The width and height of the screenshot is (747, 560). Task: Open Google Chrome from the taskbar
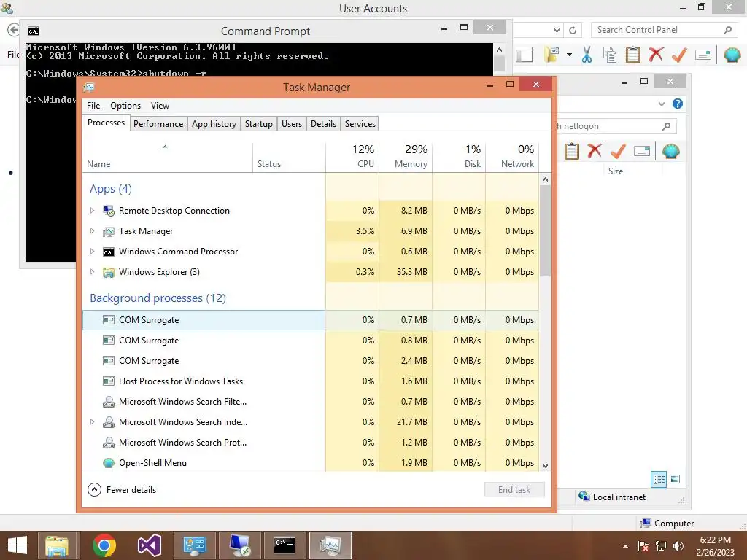104,545
